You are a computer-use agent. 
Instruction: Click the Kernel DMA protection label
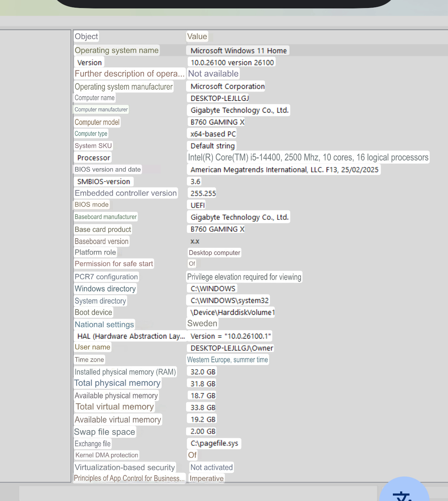[106, 455]
